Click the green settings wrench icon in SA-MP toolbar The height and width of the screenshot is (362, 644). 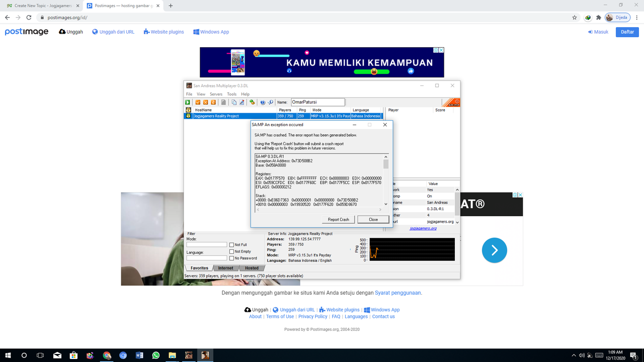coord(252,102)
